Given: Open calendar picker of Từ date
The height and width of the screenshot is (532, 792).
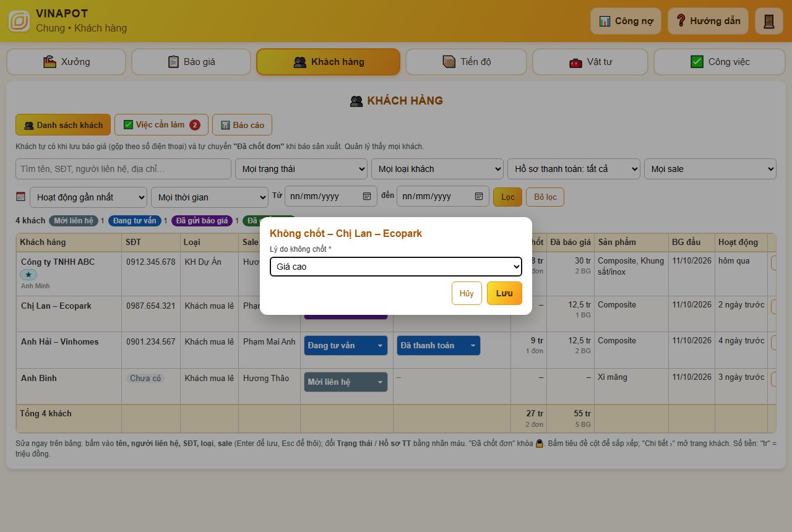Looking at the screenshot, I should (x=367, y=196).
